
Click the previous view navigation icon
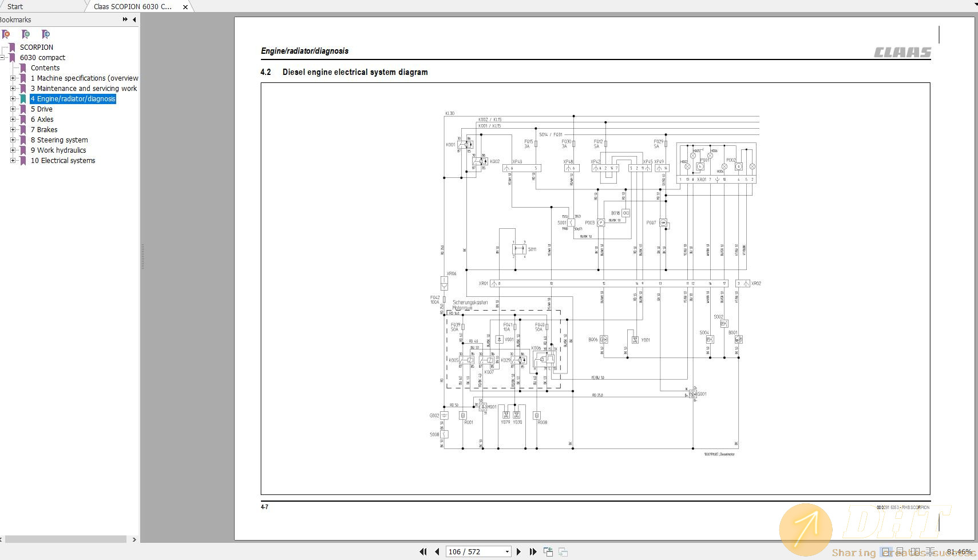click(x=548, y=551)
